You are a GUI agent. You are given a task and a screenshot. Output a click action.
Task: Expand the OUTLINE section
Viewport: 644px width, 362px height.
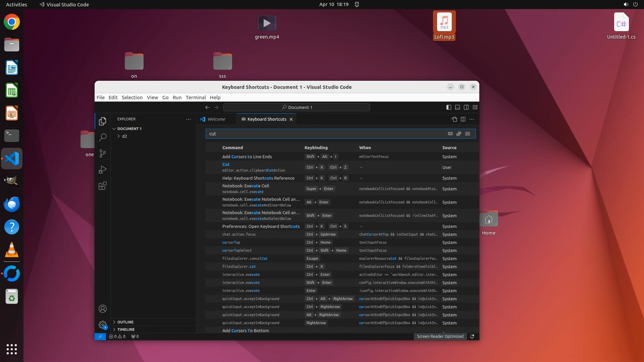point(125,322)
